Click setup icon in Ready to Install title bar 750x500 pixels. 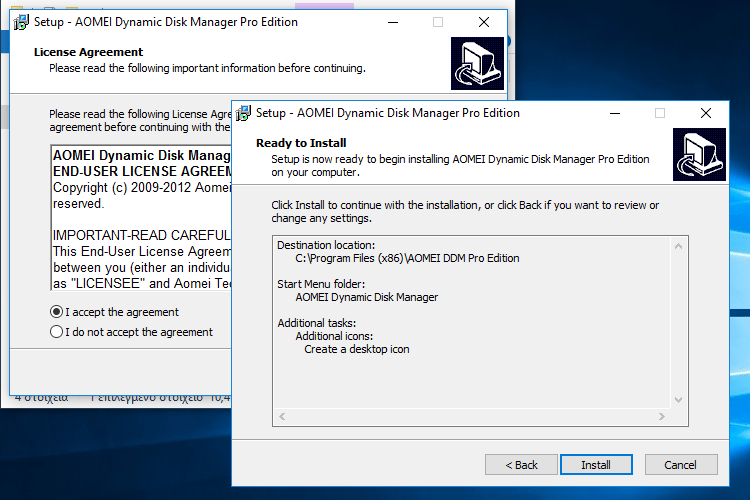[243, 113]
